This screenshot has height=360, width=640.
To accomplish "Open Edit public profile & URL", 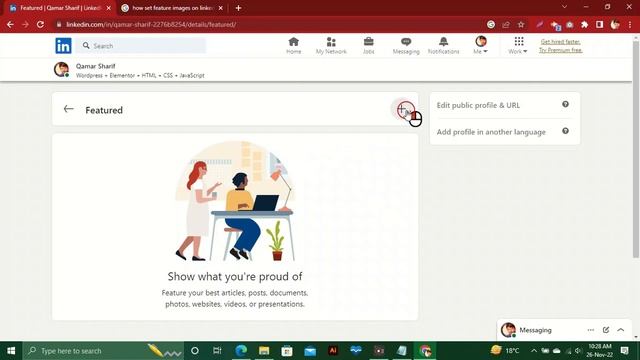I will (x=478, y=105).
